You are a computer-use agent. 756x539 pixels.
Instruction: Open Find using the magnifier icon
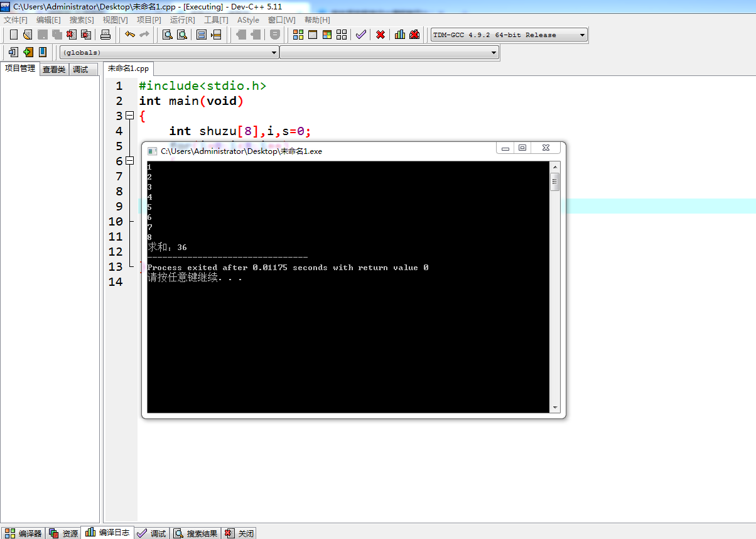[168, 35]
